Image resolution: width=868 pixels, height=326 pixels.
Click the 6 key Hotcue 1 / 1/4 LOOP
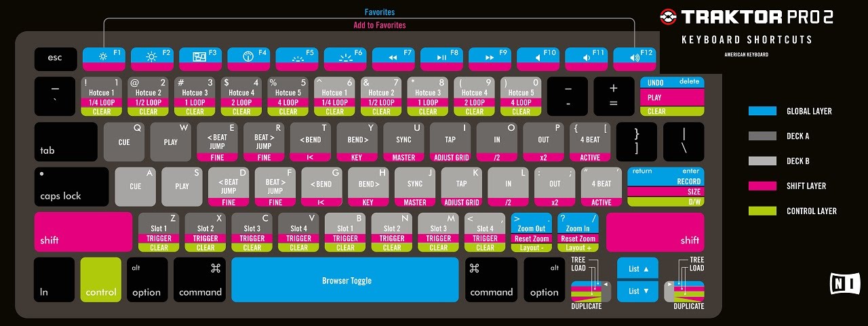pyautogui.click(x=334, y=96)
